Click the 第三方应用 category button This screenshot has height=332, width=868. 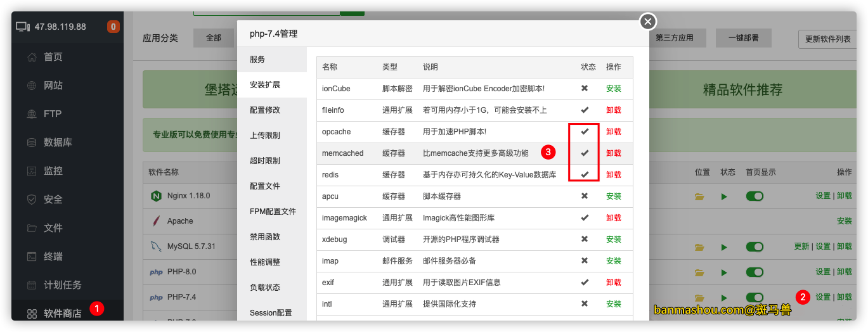675,38
